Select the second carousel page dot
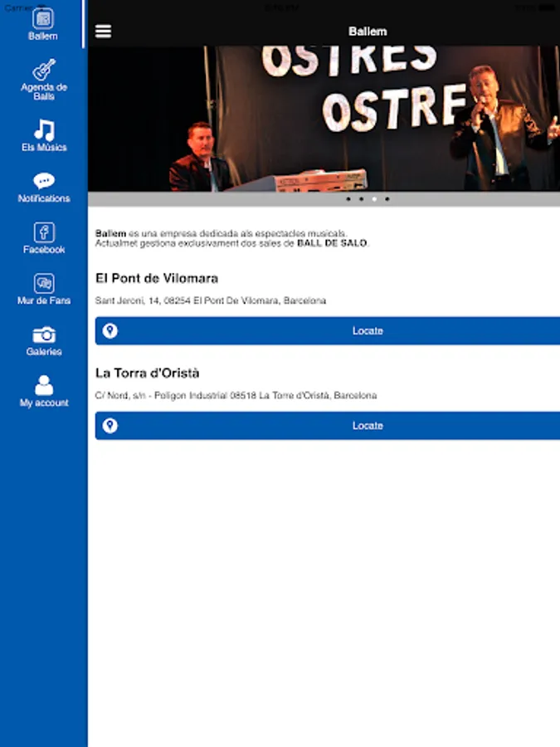The height and width of the screenshot is (747, 560). coord(362,199)
